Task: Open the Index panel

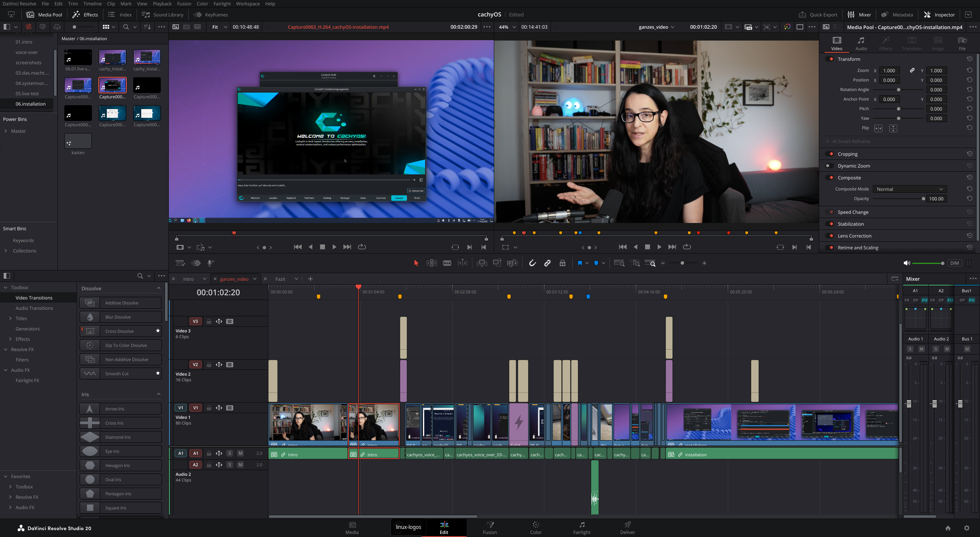Action: (x=119, y=15)
